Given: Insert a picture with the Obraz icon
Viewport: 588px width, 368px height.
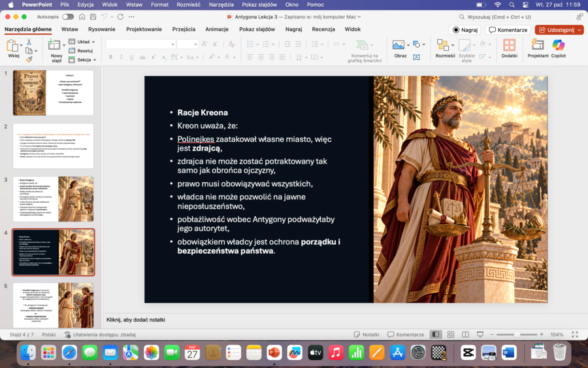Looking at the screenshot, I should click(x=399, y=45).
